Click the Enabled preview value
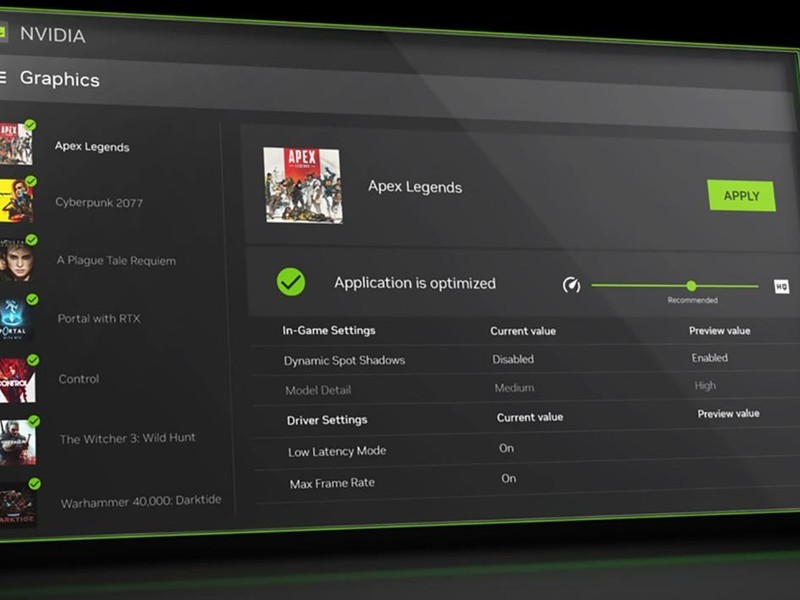This screenshot has height=600, width=800. [x=710, y=357]
